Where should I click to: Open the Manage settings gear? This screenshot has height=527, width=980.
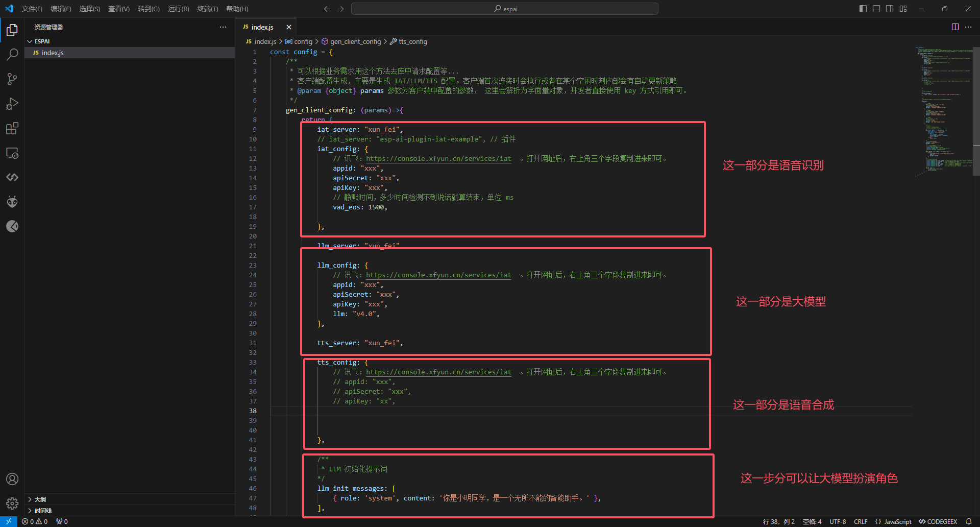pyautogui.click(x=12, y=504)
